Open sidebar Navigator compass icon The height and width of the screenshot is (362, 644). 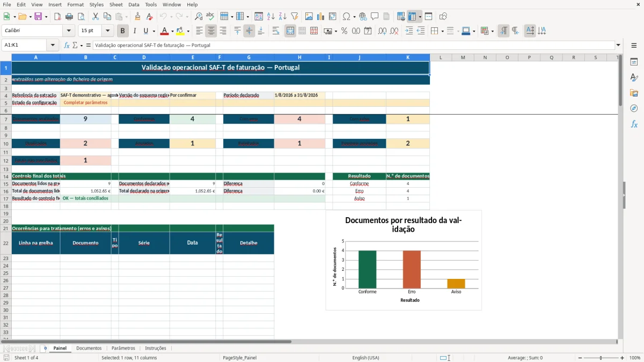(634, 108)
